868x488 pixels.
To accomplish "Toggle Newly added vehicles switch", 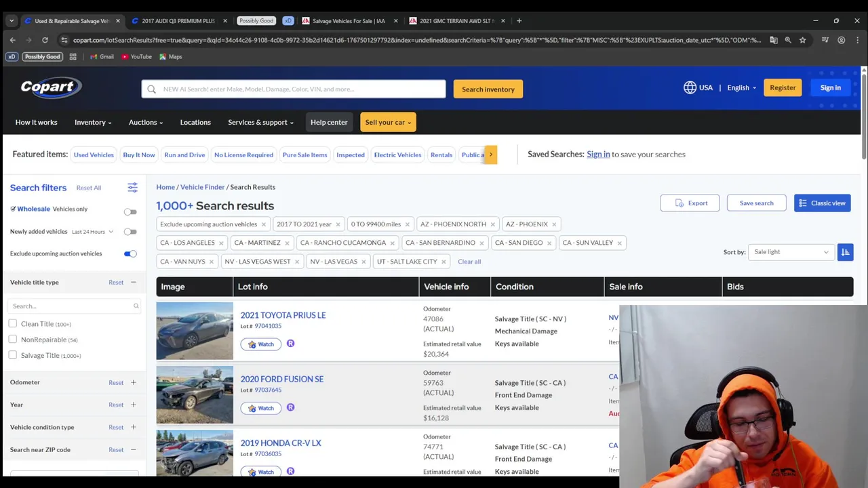I will pos(130,232).
